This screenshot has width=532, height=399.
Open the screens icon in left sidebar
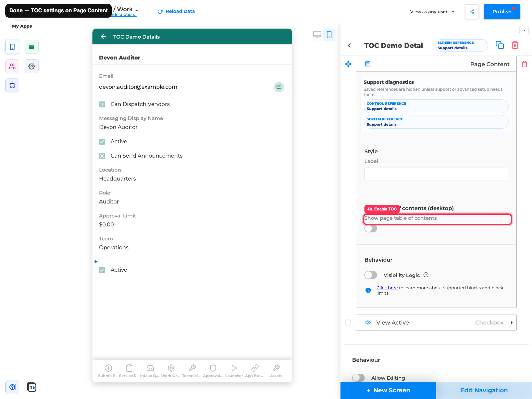click(x=12, y=47)
